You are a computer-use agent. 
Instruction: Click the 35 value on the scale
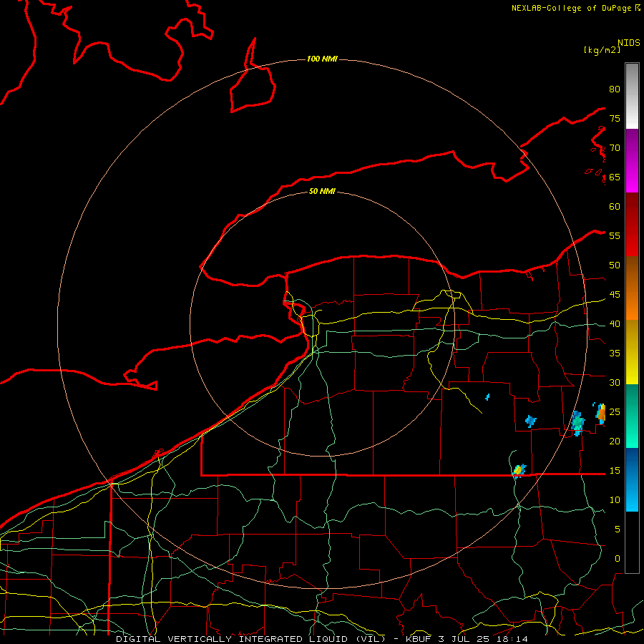(x=615, y=353)
